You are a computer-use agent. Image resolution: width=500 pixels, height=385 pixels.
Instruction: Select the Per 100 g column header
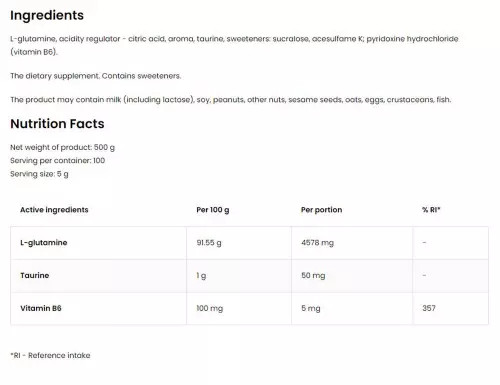tap(213, 210)
